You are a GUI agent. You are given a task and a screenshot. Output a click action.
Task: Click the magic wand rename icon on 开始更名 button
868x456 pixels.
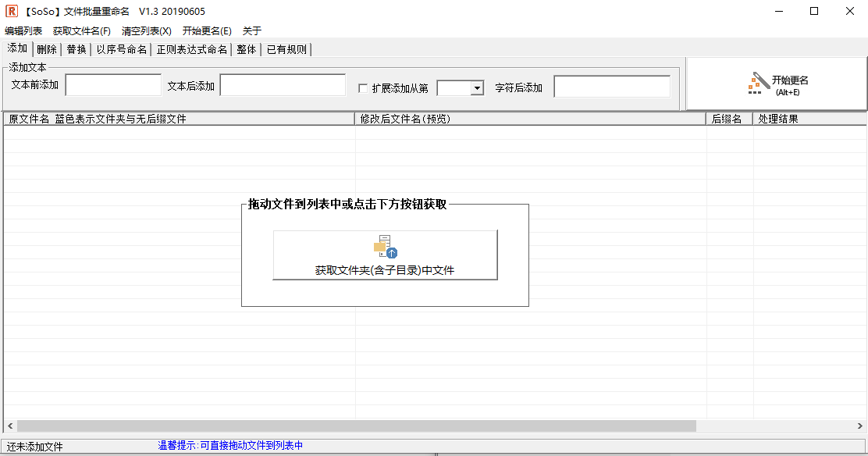click(x=756, y=81)
